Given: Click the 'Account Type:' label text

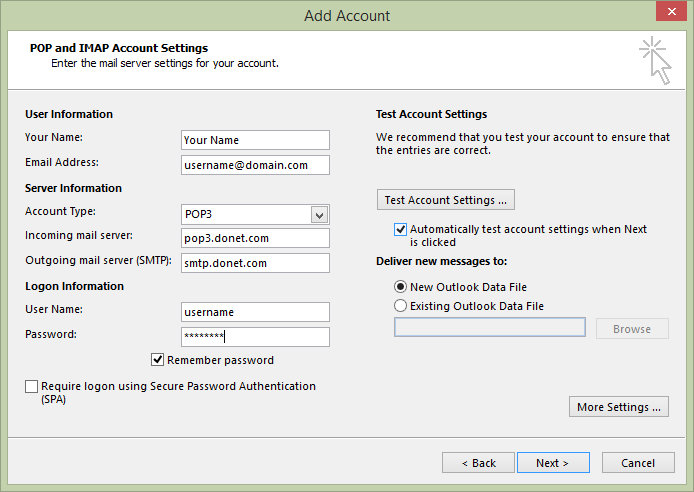Looking at the screenshot, I should coord(60,211).
